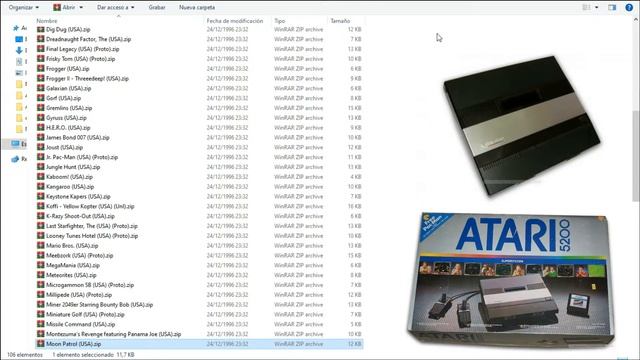Click the change view icon
This screenshot has height=360, width=640.
coord(587,7)
